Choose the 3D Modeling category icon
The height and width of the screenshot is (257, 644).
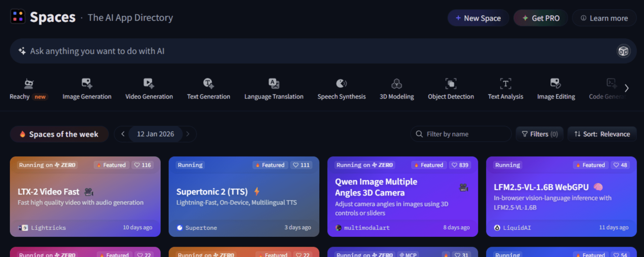(x=397, y=84)
